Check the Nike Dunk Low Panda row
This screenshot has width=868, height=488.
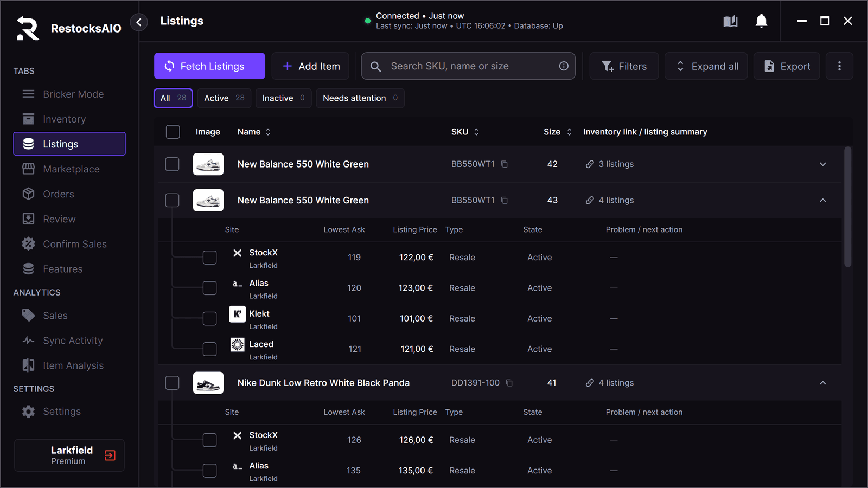click(x=172, y=383)
